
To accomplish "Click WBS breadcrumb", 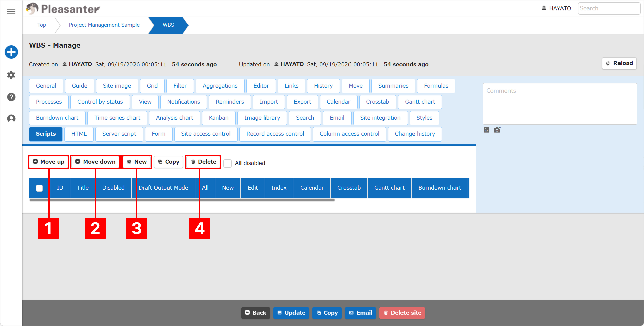I will pyautogui.click(x=168, y=25).
